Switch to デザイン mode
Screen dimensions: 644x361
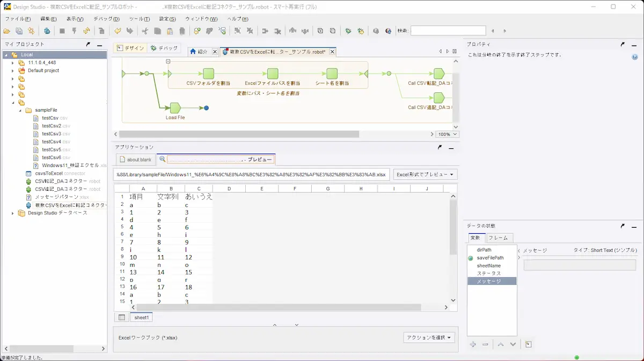[130, 48]
